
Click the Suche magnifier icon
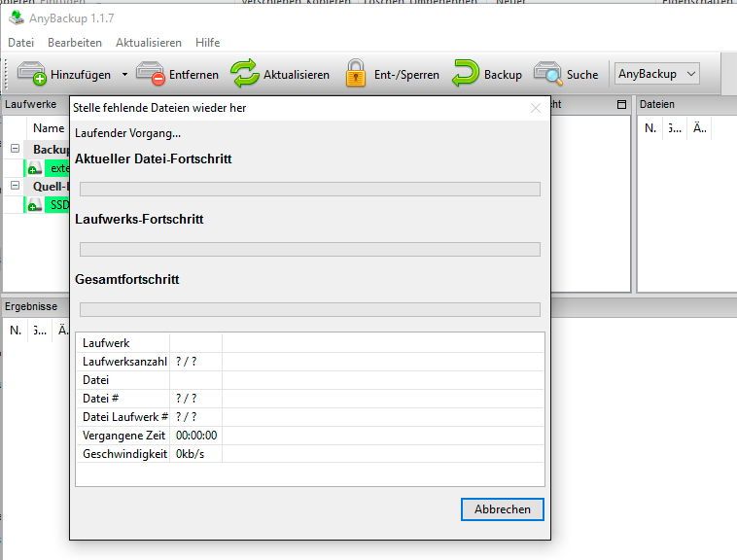(x=548, y=73)
